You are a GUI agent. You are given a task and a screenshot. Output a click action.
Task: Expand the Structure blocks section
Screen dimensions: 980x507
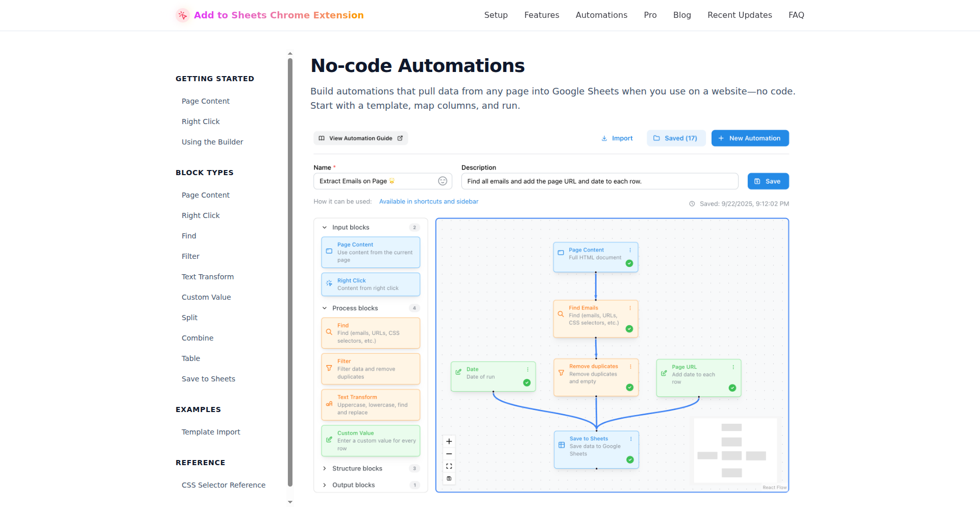325,469
